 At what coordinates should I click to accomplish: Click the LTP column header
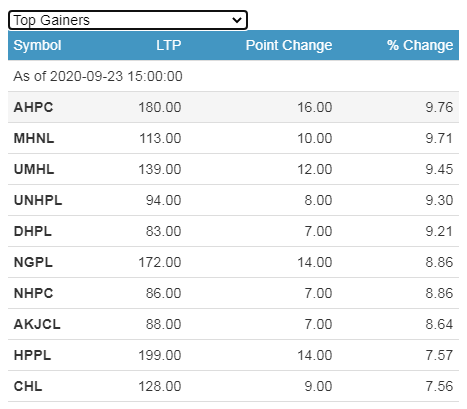pyautogui.click(x=169, y=45)
